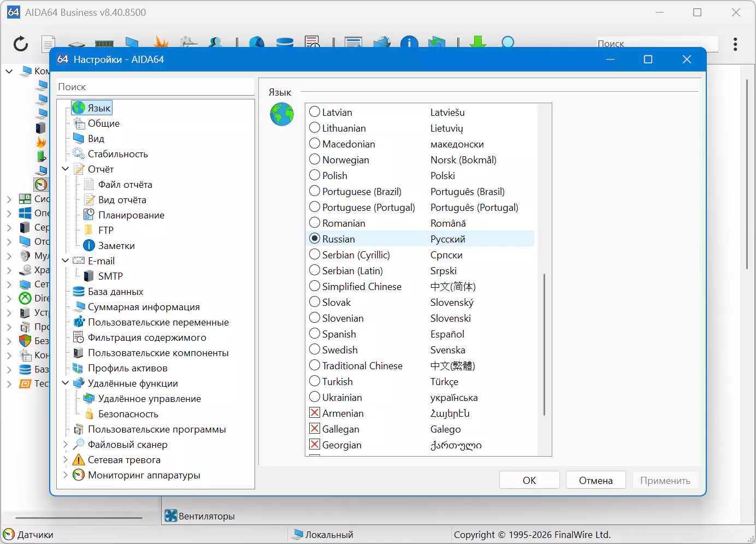Image resolution: width=756 pixels, height=544 pixels.
Task: Toggle the Gallegan red X box
Action: pos(315,429)
